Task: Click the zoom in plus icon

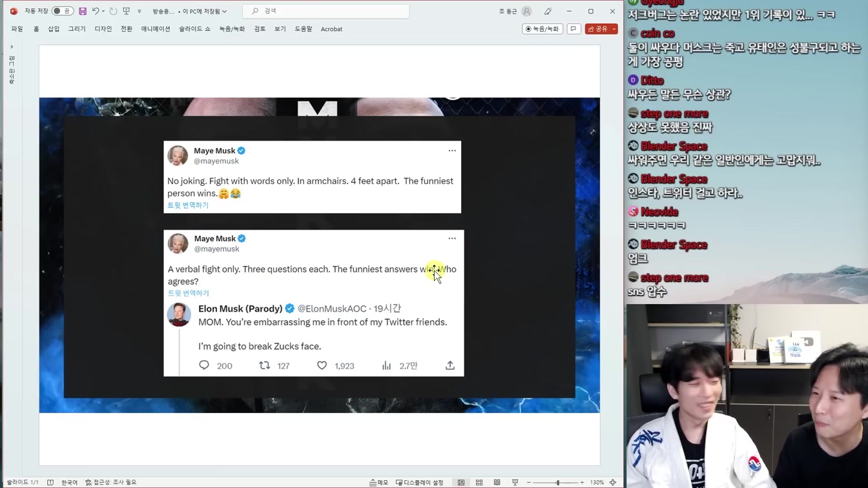Action: coord(582,482)
